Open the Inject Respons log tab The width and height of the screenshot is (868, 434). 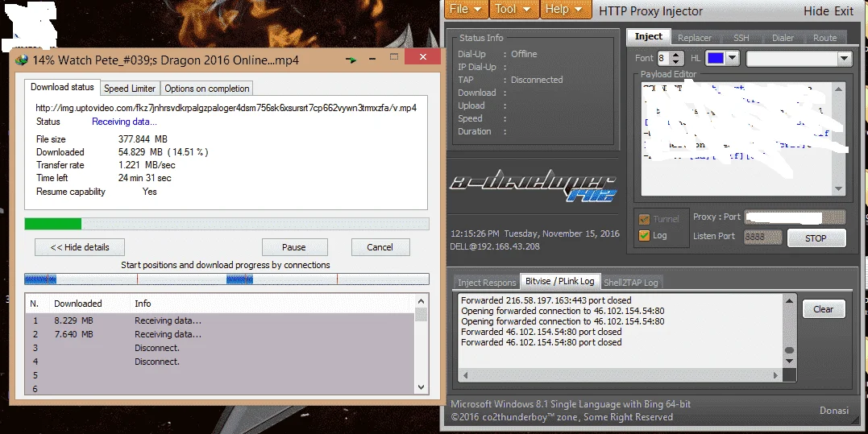coord(487,283)
